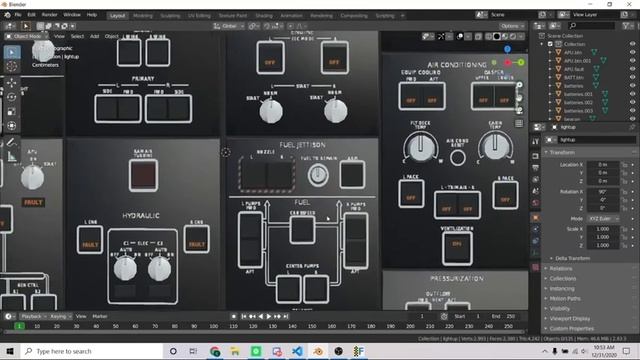
Task: Expand the Instancing panel
Action: pos(562,289)
